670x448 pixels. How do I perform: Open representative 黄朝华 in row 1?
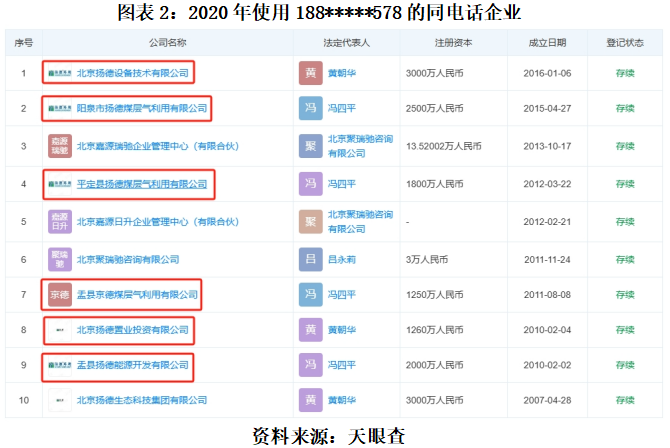pyautogui.click(x=342, y=73)
